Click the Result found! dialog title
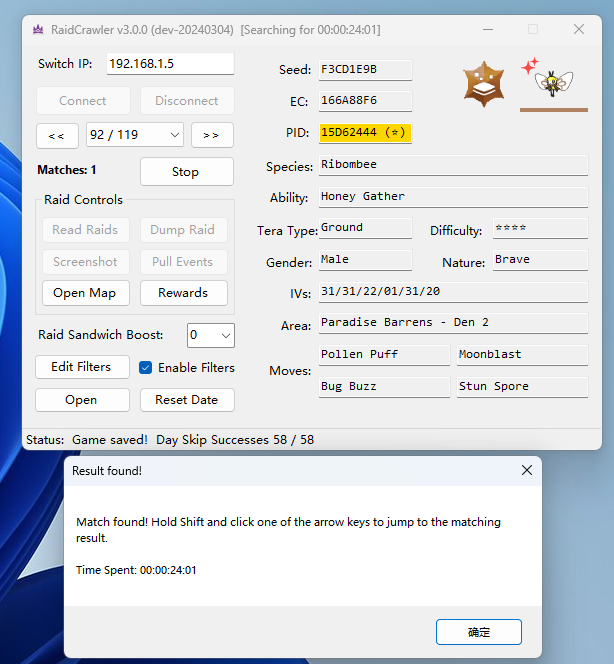The width and height of the screenshot is (614, 664). pos(107,471)
